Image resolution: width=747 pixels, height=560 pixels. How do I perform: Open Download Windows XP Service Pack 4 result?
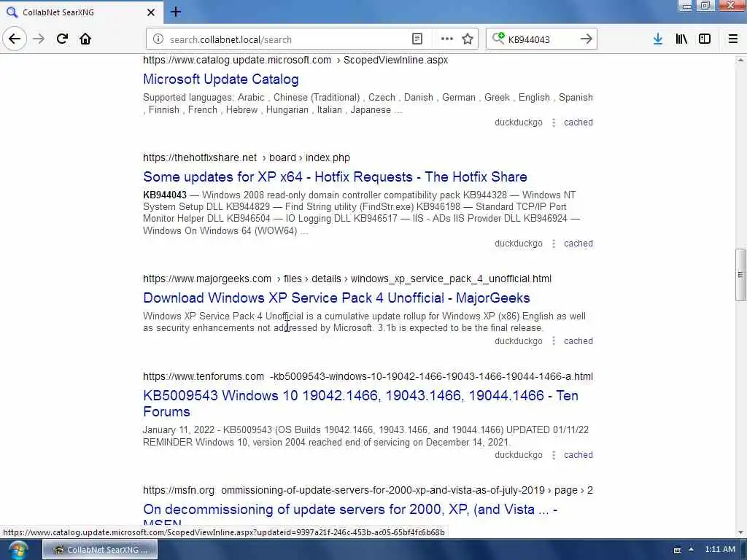point(336,297)
